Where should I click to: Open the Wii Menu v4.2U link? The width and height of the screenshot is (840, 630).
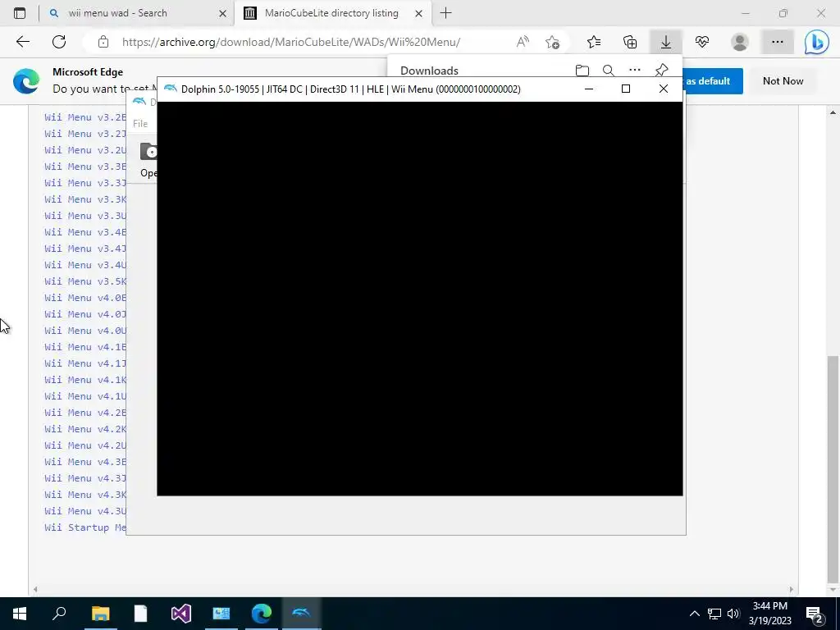click(x=85, y=445)
